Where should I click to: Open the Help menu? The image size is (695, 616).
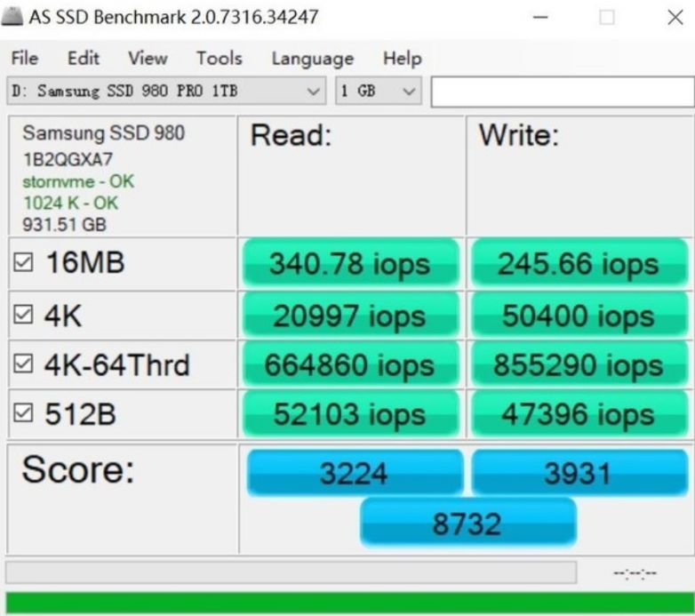pos(402,59)
